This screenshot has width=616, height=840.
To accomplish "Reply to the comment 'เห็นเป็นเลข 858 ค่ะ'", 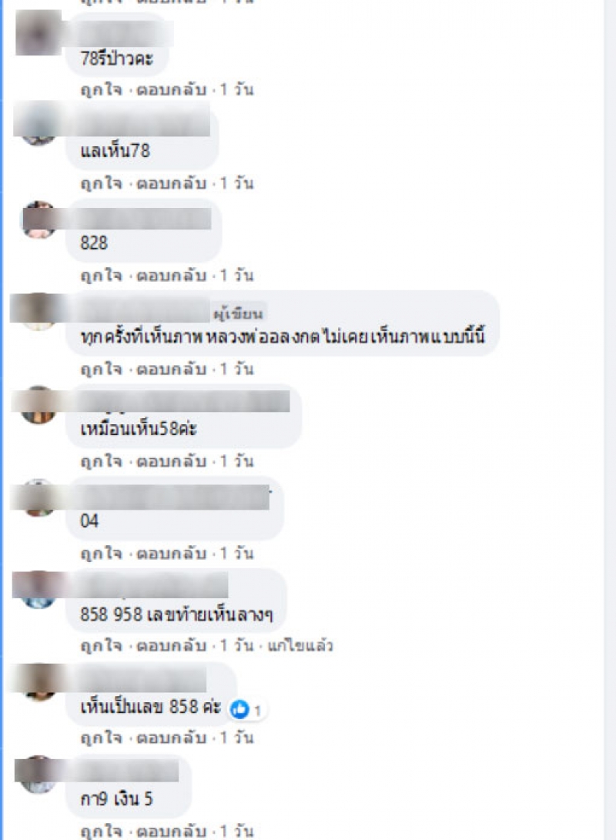I will point(172,738).
